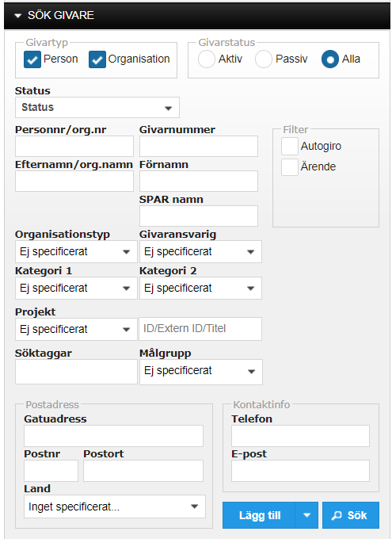The height and width of the screenshot is (539, 392).
Task: Open the Lägg till split arrow
Action: tap(306, 515)
